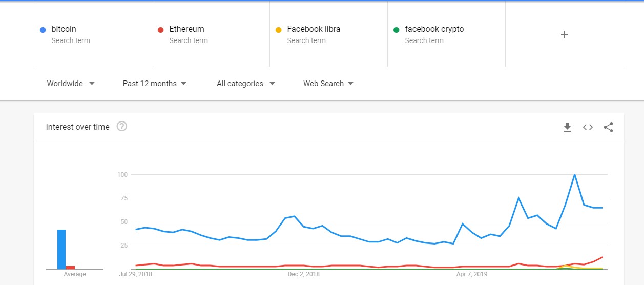Image resolution: width=644 pixels, height=285 pixels.
Task: Select the facebook crypto search term
Action: point(434,29)
